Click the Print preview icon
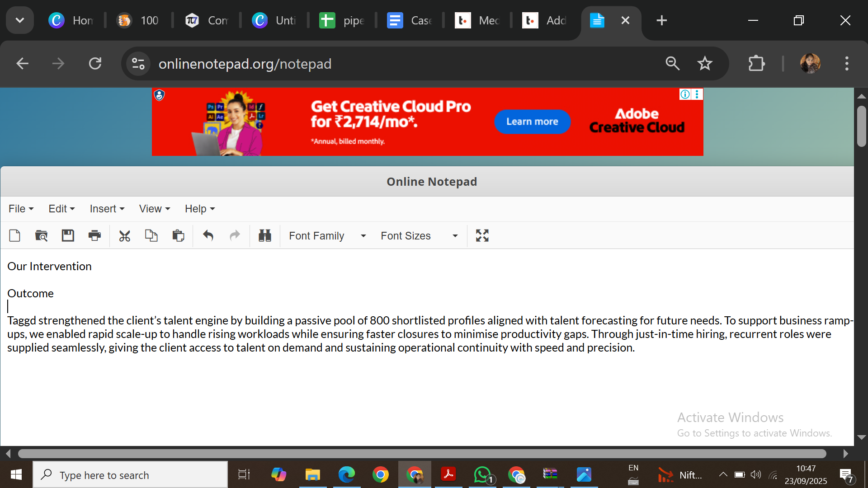 click(x=41, y=235)
